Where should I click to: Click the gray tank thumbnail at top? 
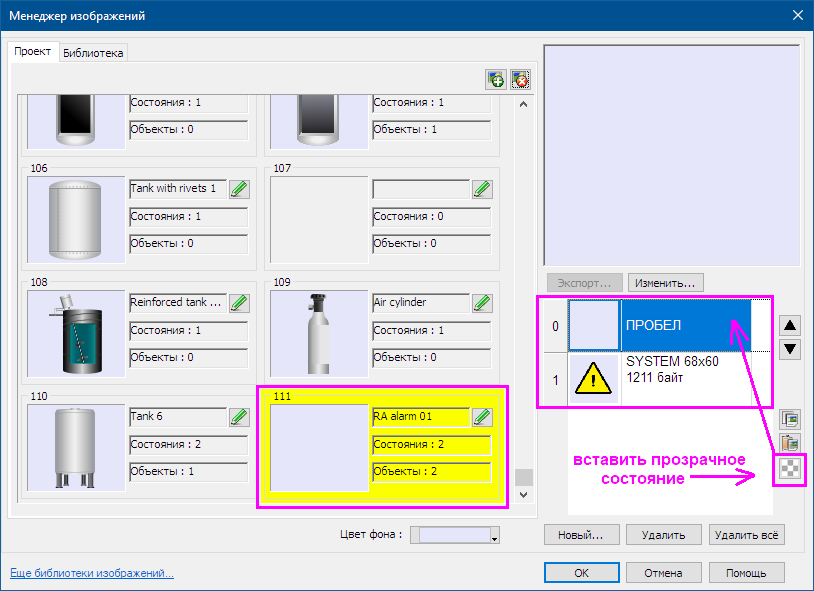point(319,122)
